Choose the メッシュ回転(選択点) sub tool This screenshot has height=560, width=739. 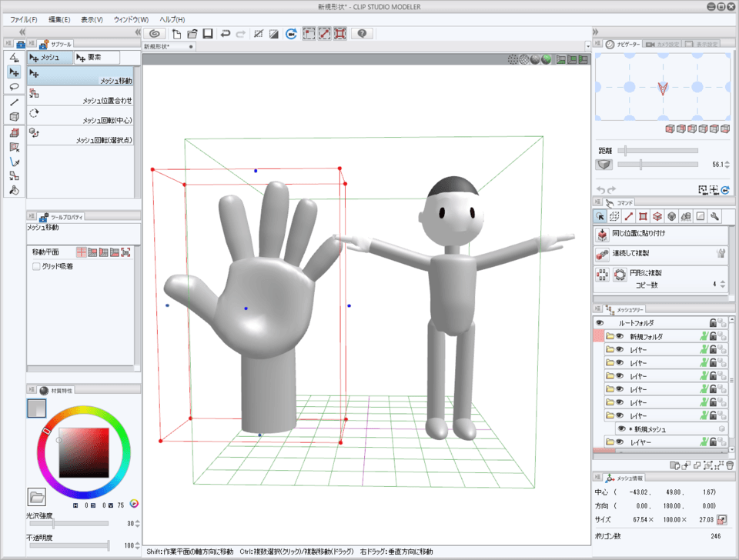click(x=81, y=135)
